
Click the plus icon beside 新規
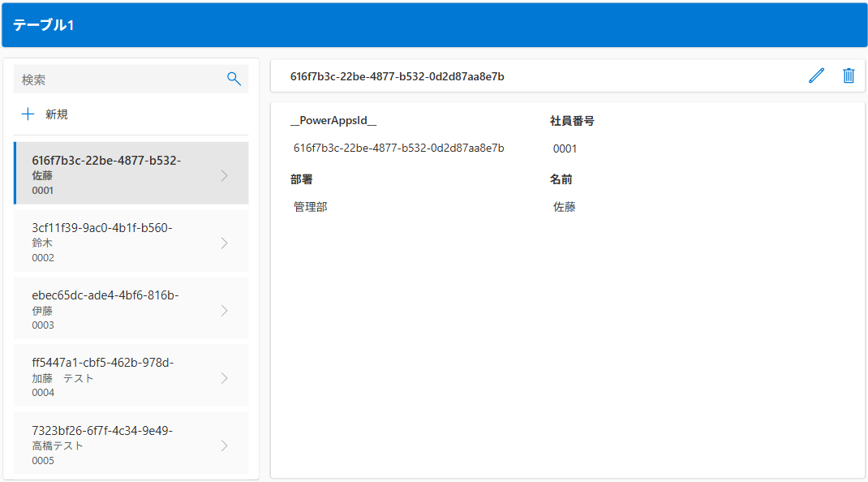click(x=28, y=114)
